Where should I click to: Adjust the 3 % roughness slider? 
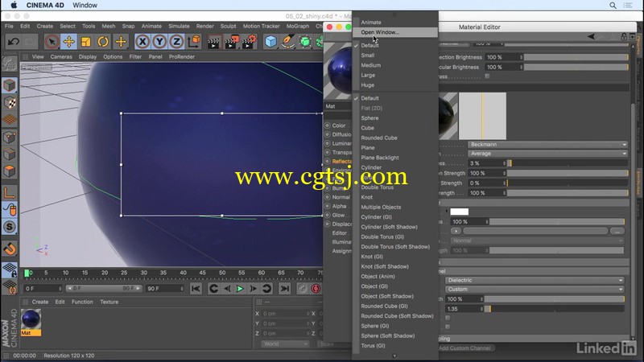(x=568, y=163)
